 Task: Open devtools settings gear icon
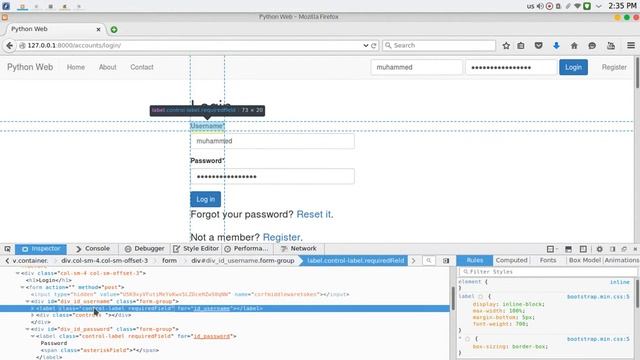point(599,249)
